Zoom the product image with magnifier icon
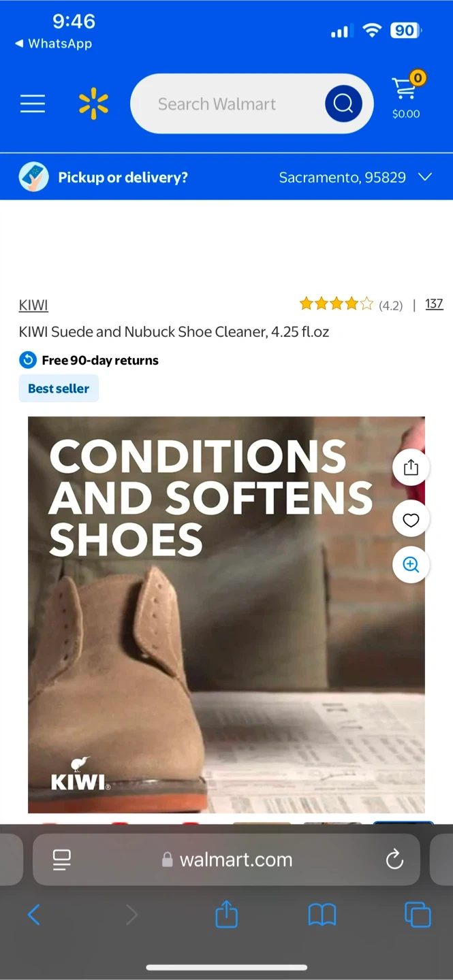The image size is (453, 980). (x=411, y=565)
